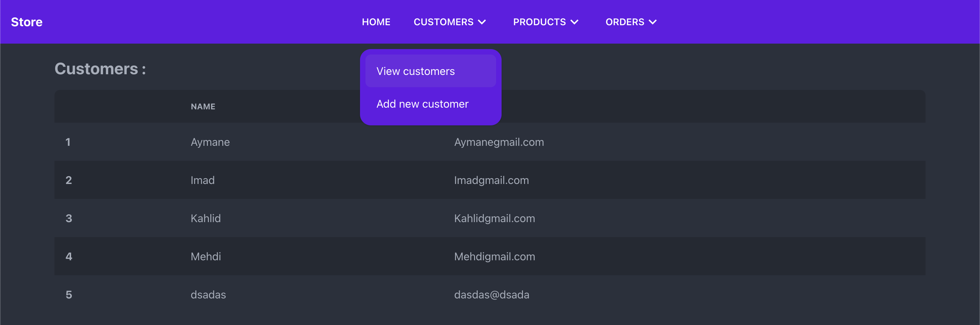This screenshot has width=980, height=325.
Task: Expand the chevron next to PRODUCTS
Action: click(x=574, y=22)
